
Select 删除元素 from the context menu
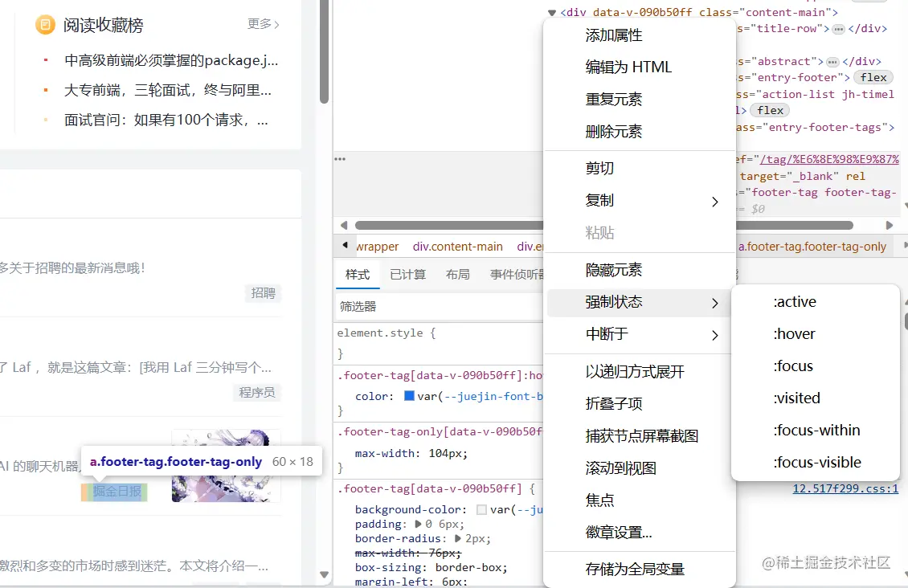[614, 132]
